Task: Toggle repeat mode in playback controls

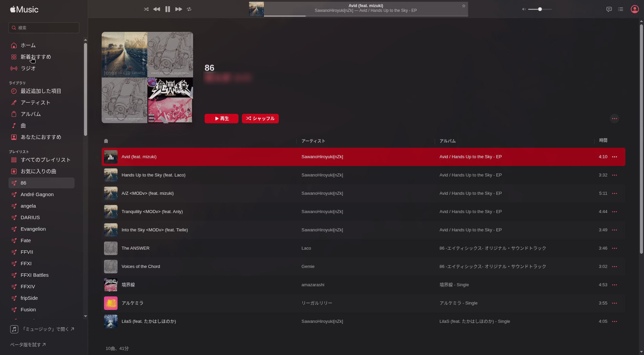Action: point(189,9)
